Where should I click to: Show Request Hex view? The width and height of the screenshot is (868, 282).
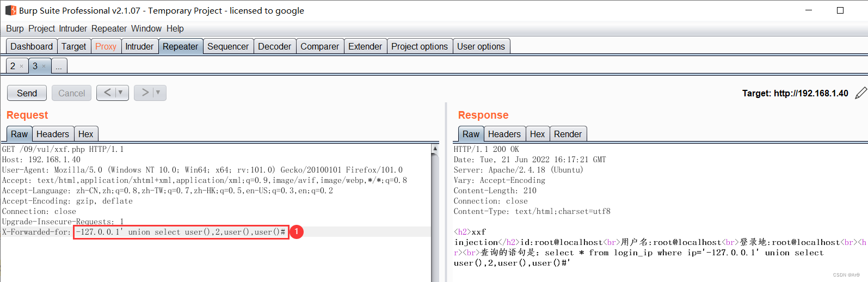click(x=85, y=134)
